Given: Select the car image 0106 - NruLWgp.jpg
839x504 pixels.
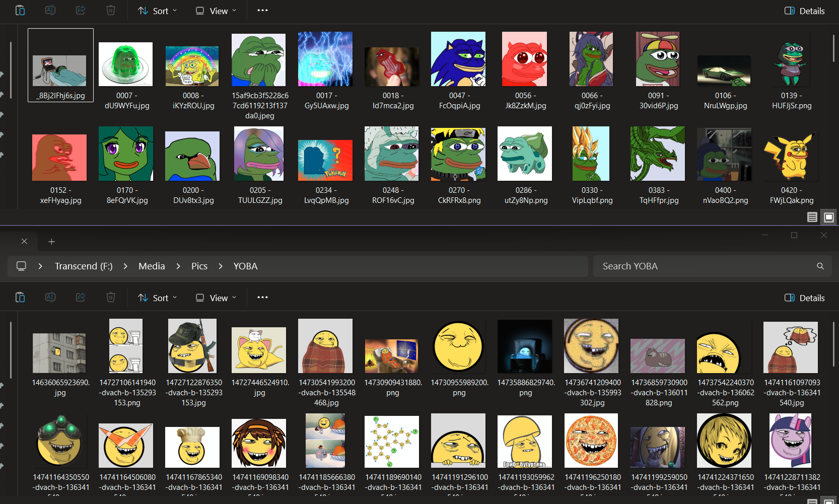Looking at the screenshot, I should click(724, 71).
